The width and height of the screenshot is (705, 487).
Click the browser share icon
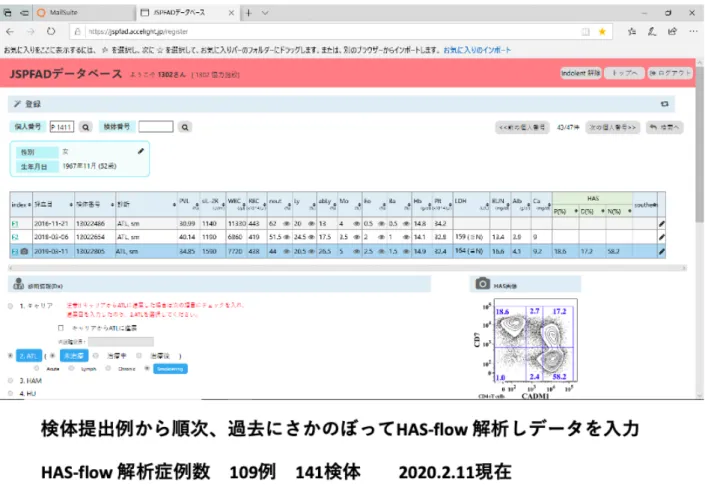coord(672,31)
